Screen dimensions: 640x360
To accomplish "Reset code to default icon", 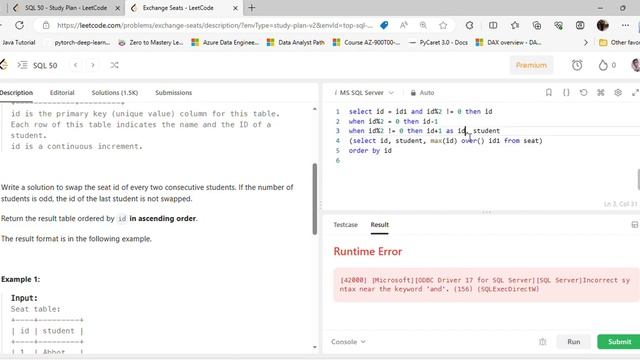I will (583, 93).
